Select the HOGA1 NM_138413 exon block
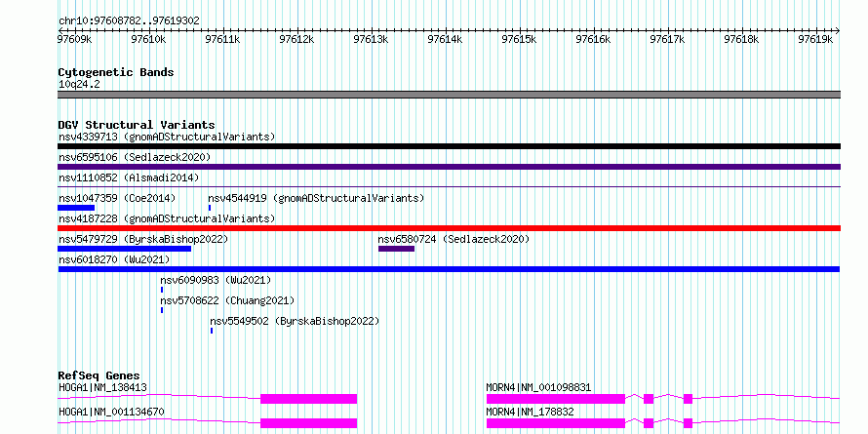Viewport: 868px width, 434px height. pyautogui.click(x=309, y=399)
